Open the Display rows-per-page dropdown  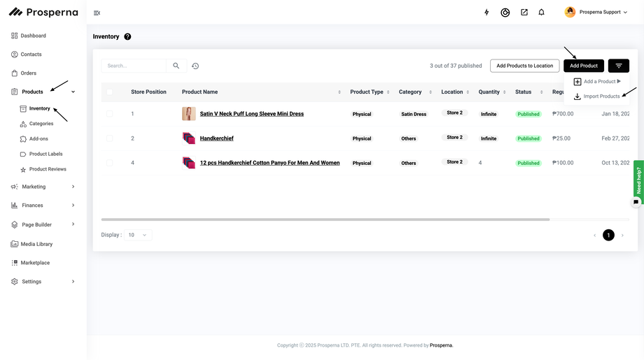click(x=138, y=235)
